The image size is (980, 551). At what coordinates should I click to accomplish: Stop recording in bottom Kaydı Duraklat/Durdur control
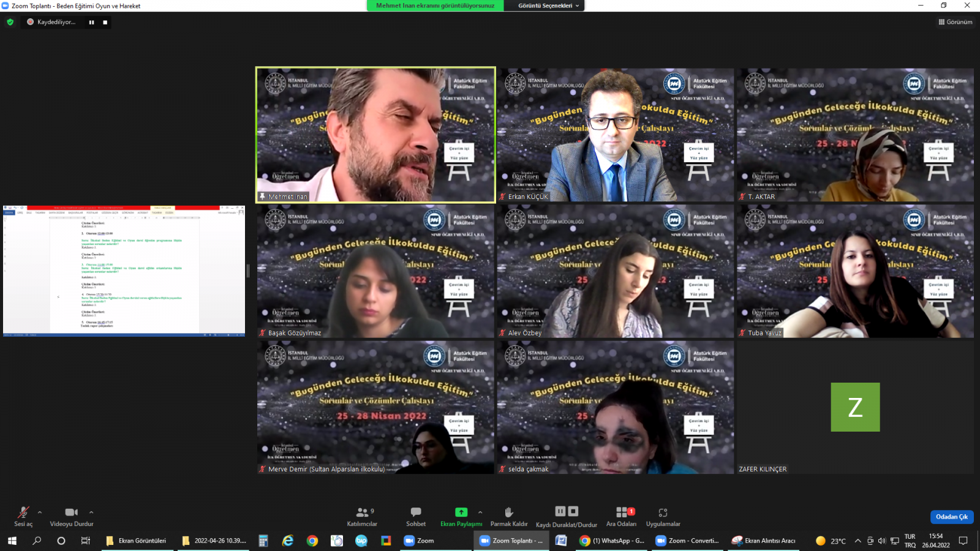pyautogui.click(x=573, y=511)
